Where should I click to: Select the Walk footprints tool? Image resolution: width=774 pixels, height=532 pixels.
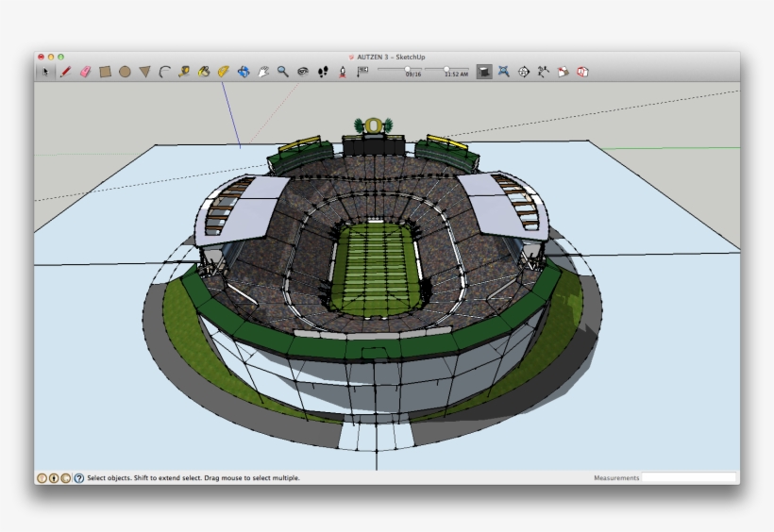323,72
